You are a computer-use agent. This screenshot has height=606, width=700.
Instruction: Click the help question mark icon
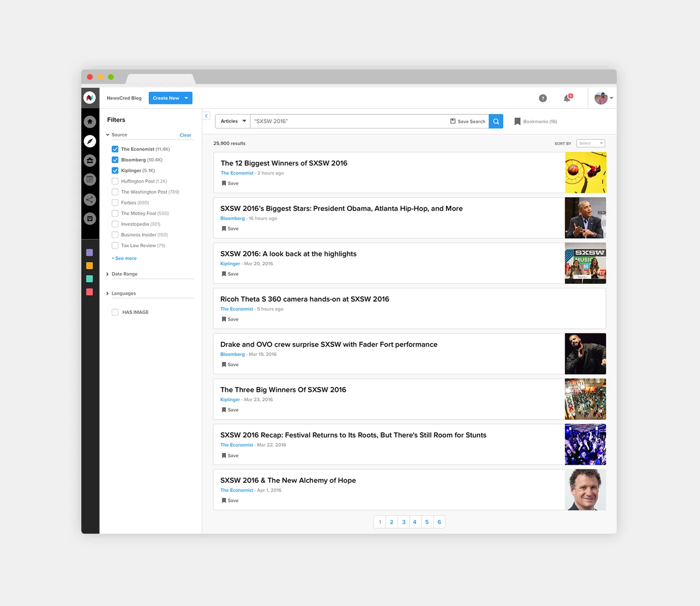(543, 98)
